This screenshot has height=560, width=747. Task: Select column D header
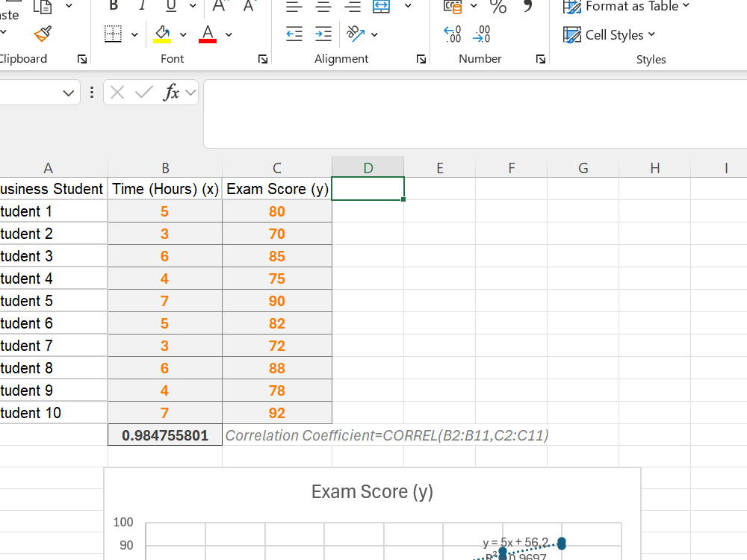[368, 167]
